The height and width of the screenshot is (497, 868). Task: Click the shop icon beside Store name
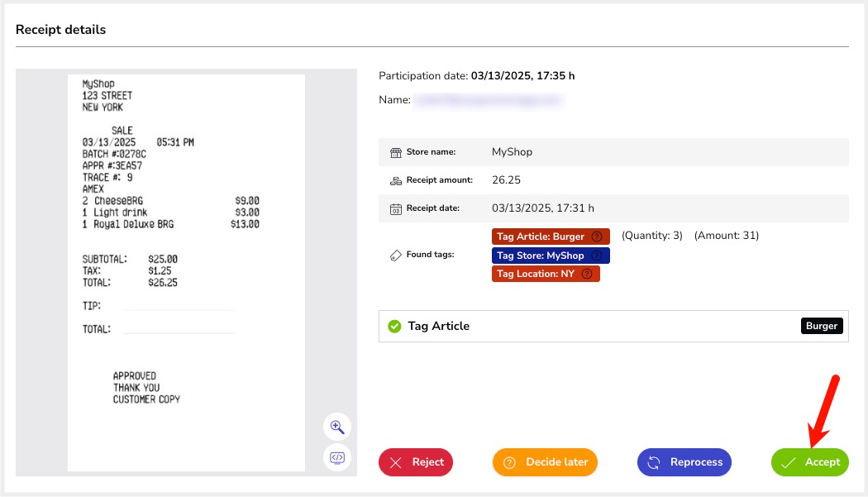coord(395,152)
